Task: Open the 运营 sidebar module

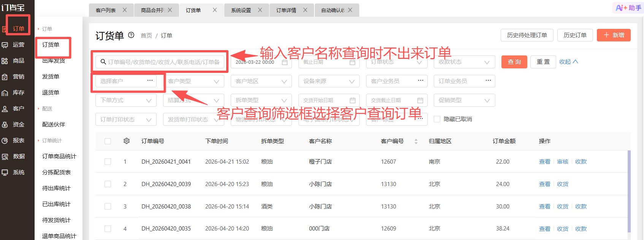Action: pos(13,45)
